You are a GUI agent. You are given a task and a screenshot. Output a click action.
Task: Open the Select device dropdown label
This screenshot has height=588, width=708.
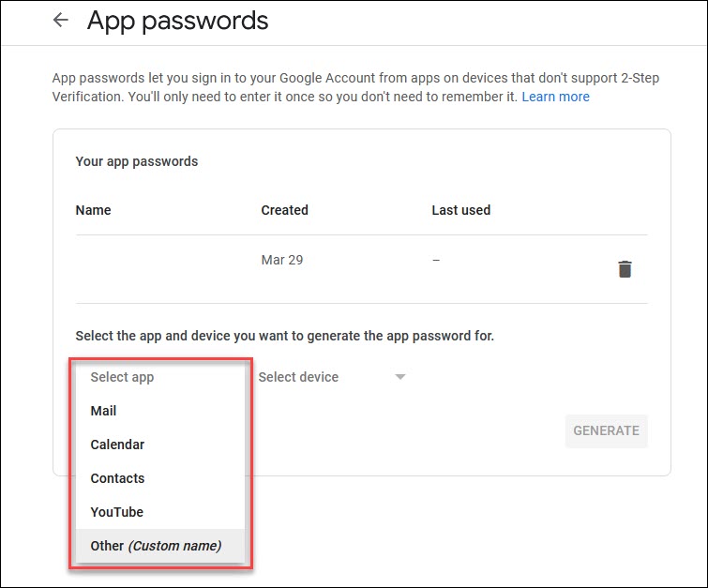[x=298, y=377]
